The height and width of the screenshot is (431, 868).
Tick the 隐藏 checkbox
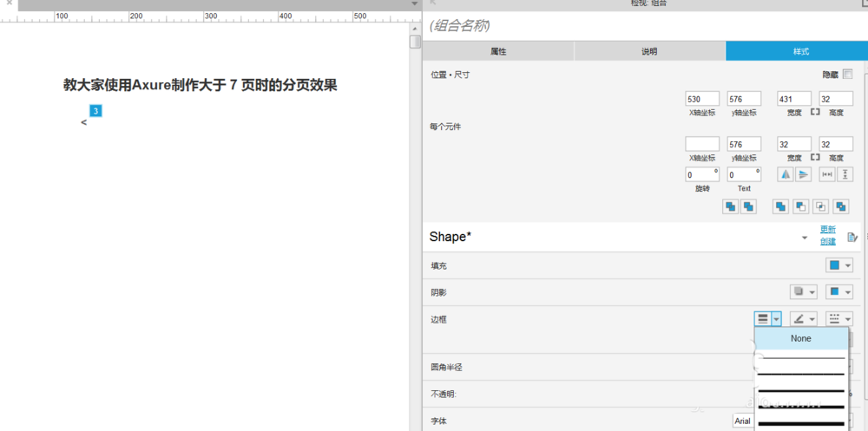point(847,74)
